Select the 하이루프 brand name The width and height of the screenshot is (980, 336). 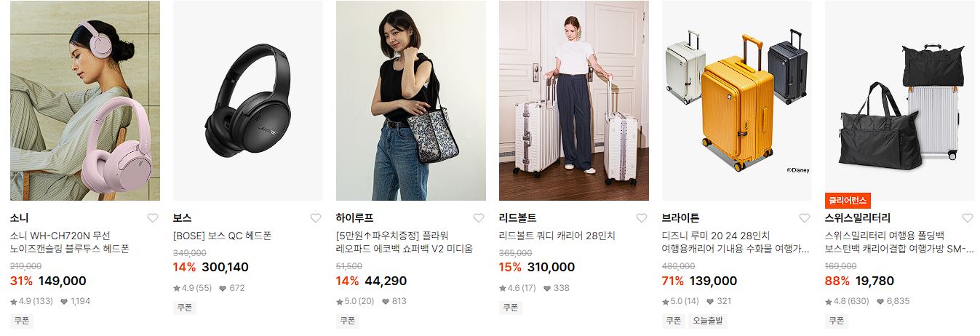[x=354, y=218]
